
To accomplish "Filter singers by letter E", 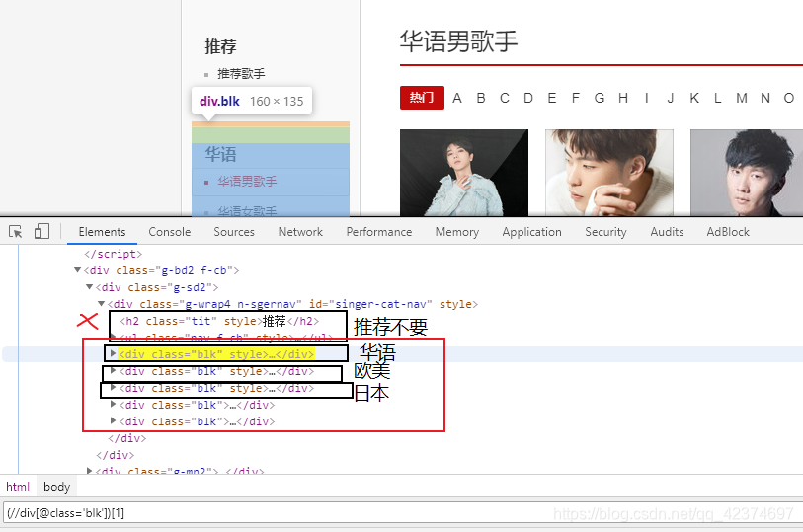I will tap(552, 98).
